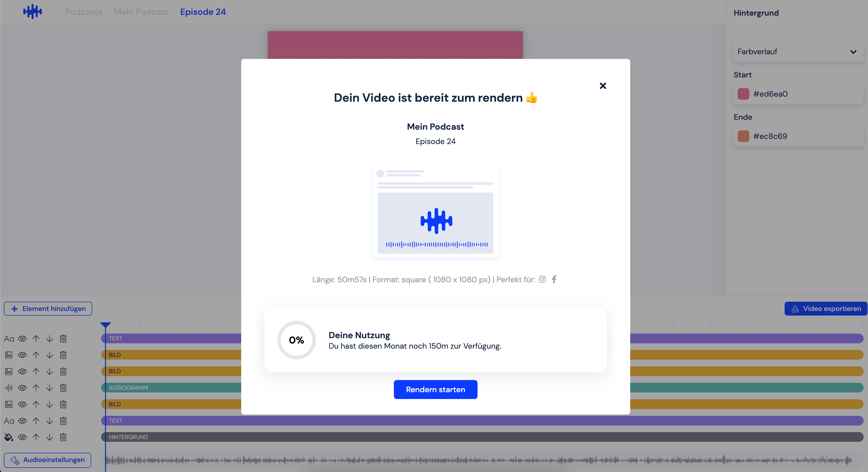This screenshot has height=472, width=868.
Task: Click the Instagram icon next to Perfekt für
Action: (542, 279)
